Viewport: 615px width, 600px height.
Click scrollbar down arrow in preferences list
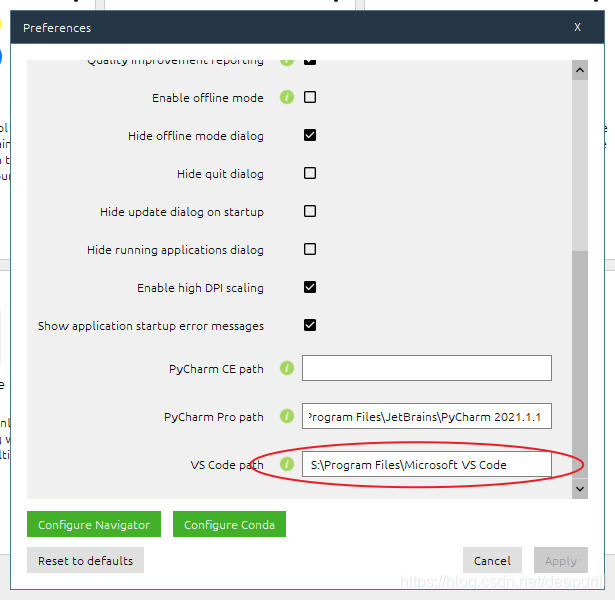pos(580,489)
